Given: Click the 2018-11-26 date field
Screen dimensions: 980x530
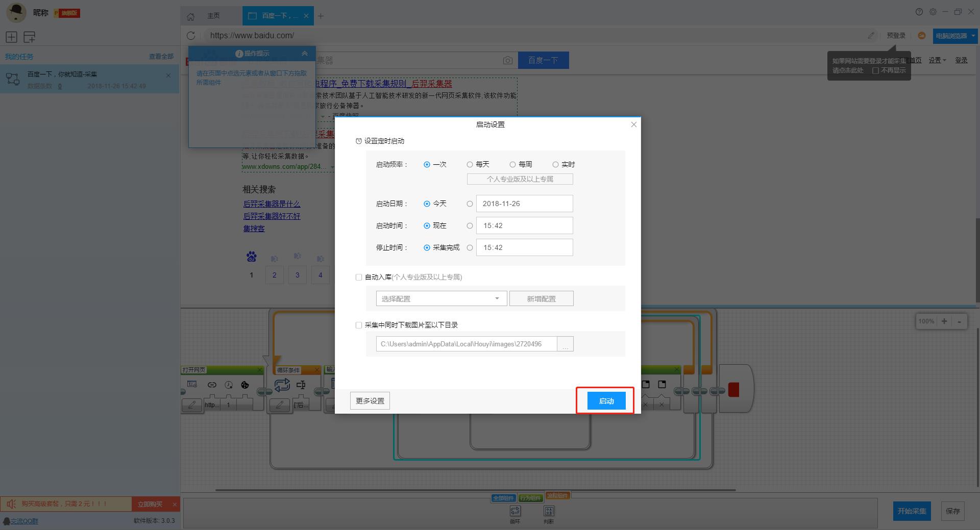Looking at the screenshot, I should (525, 204).
